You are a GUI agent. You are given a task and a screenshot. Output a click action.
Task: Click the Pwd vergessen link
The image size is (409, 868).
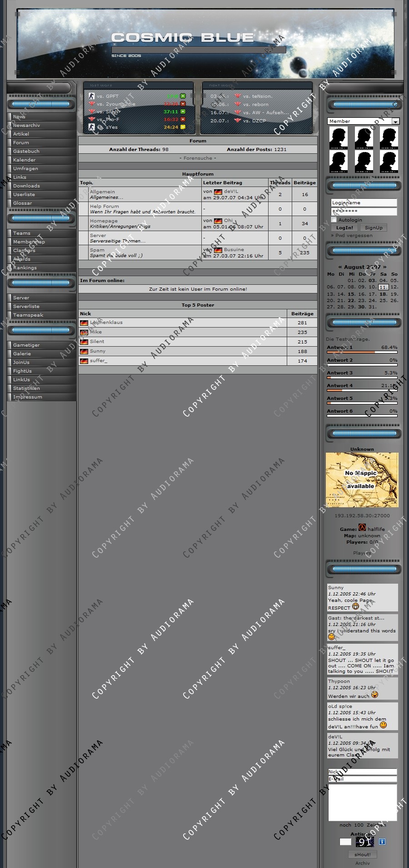click(354, 236)
